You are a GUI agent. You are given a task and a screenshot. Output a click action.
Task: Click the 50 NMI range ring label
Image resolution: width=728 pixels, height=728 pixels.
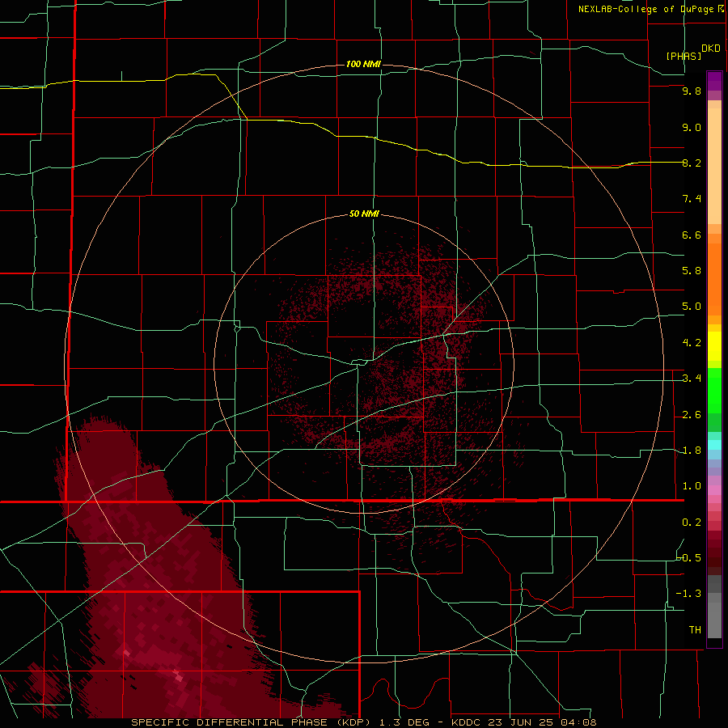tap(364, 214)
